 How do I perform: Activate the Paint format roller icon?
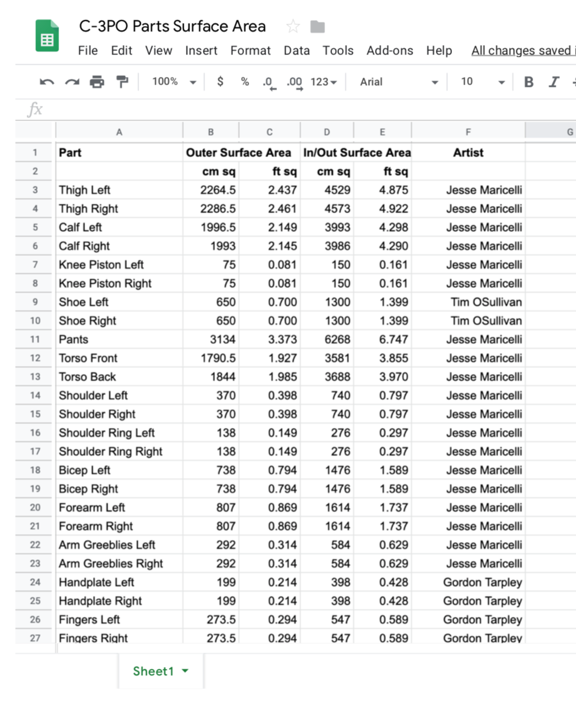point(122,82)
